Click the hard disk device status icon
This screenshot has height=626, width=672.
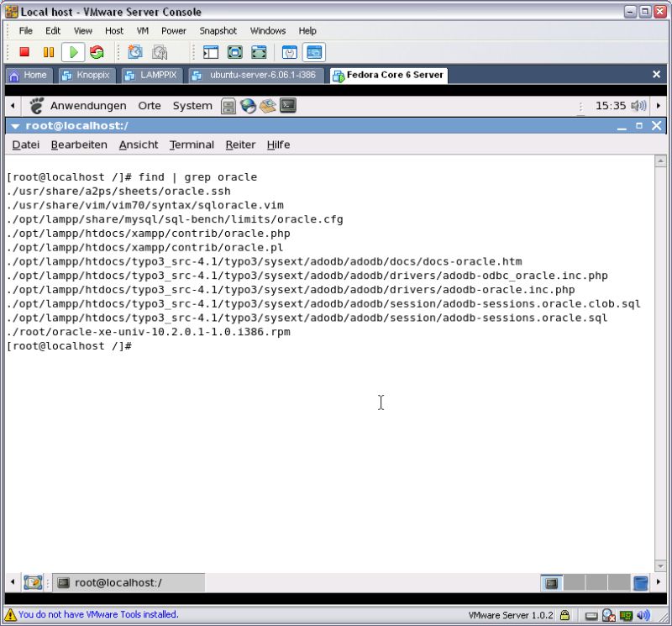point(591,616)
